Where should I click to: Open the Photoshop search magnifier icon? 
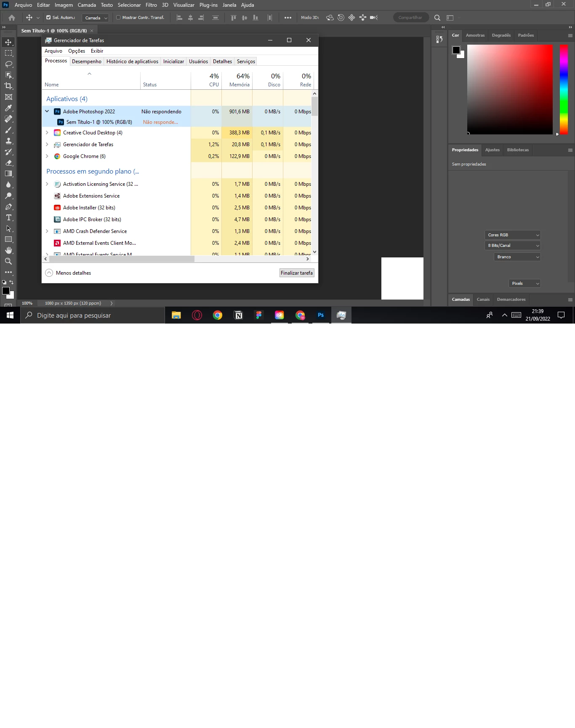click(437, 18)
